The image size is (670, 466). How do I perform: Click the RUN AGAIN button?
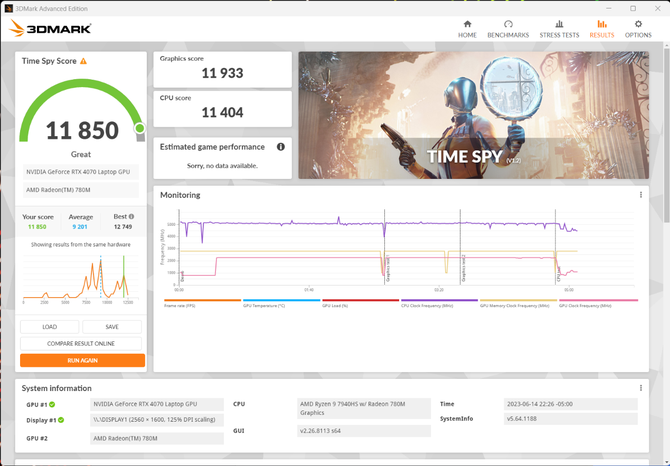tap(82, 360)
